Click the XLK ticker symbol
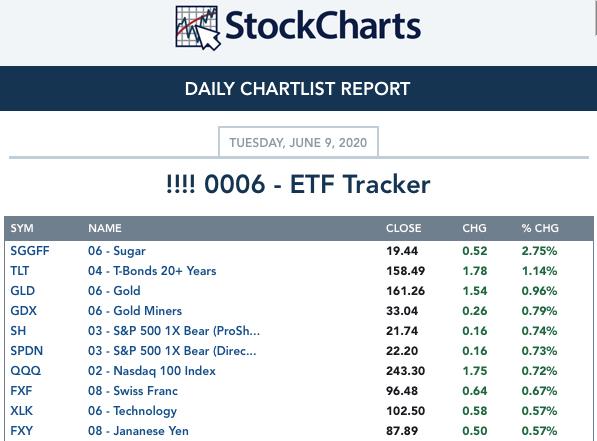This screenshot has width=597, height=441. (x=21, y=411)
